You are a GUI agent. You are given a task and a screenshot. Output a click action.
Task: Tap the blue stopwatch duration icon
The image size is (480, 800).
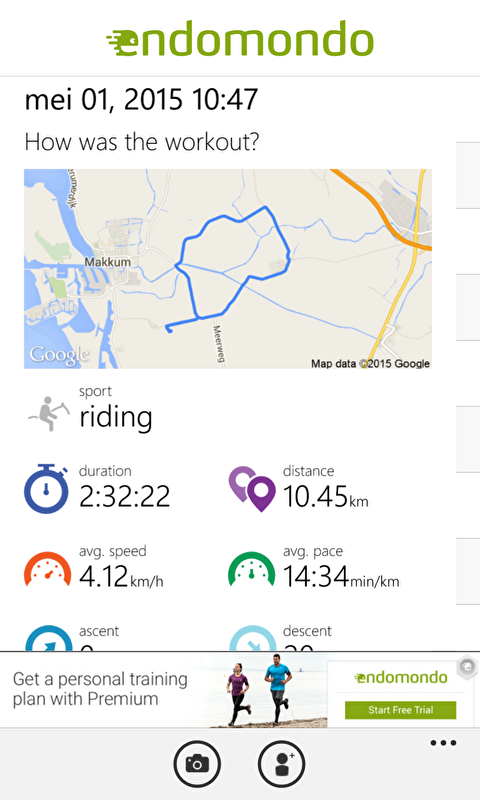pos(46,489)
